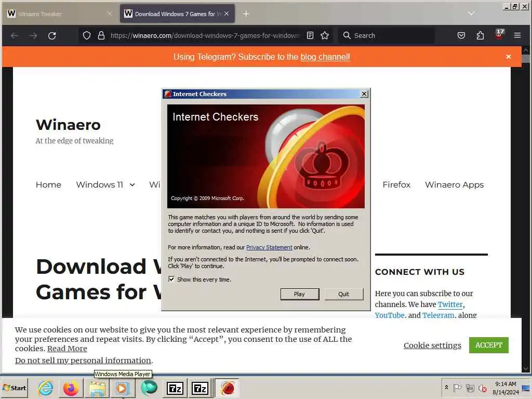Open the Privacy Statement link
The height and width of the screenshot is (399, 532).
click(x=269, y=247)
